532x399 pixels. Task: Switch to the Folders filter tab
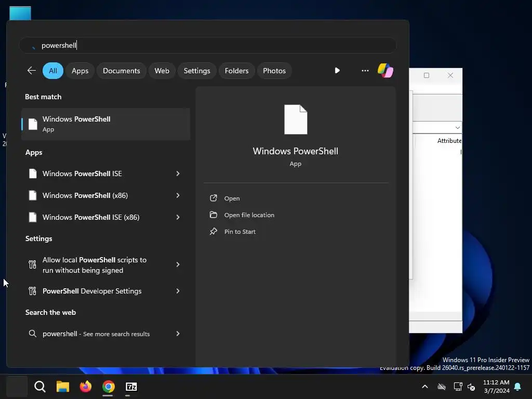click(x=236, y=71)
